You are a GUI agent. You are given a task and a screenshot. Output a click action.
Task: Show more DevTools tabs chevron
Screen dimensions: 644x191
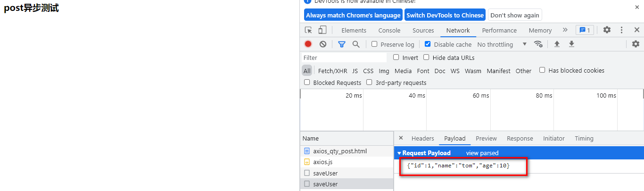click(565, 30)
